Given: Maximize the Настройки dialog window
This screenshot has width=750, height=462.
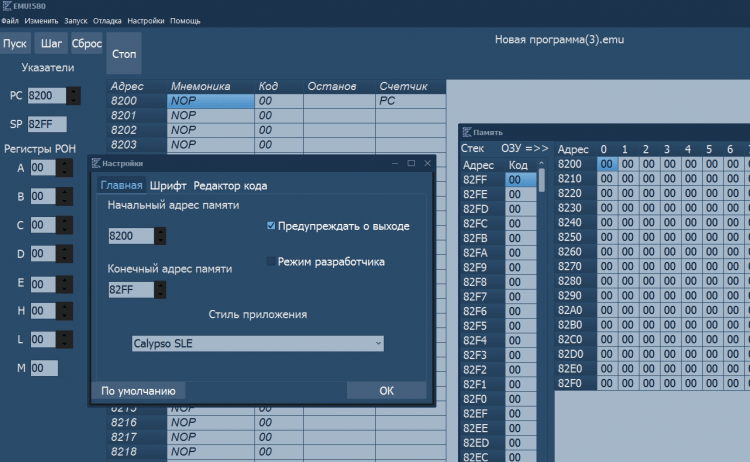Looking at the screenshot, I should (x=410, y=162).
